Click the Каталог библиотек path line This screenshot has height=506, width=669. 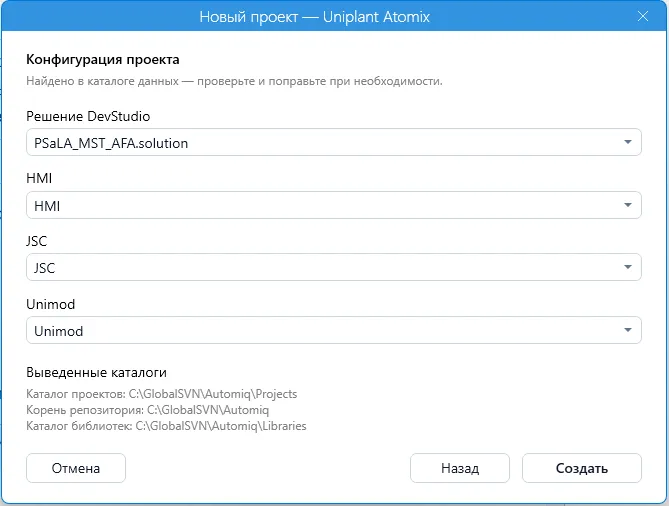tap(166, 426)
